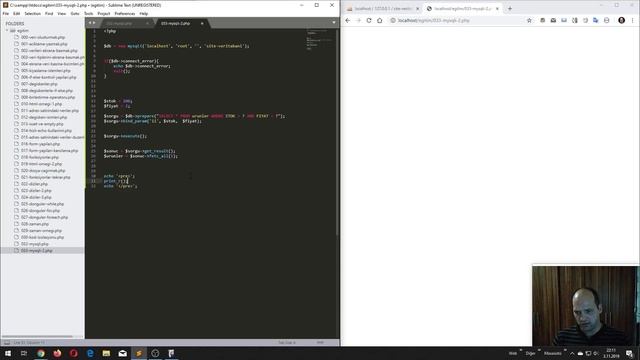Open 022-diziler.php in sidebar
Screen dimensions: 640x360
(34, 184)
